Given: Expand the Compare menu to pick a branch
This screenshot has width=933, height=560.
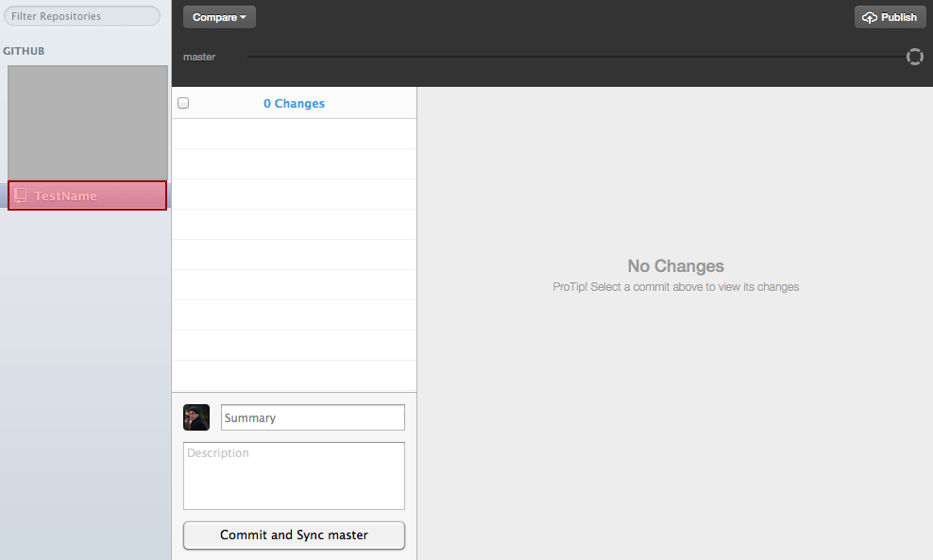Looking at the screenshot, I should pyautogui.click(x=219, y=16).
